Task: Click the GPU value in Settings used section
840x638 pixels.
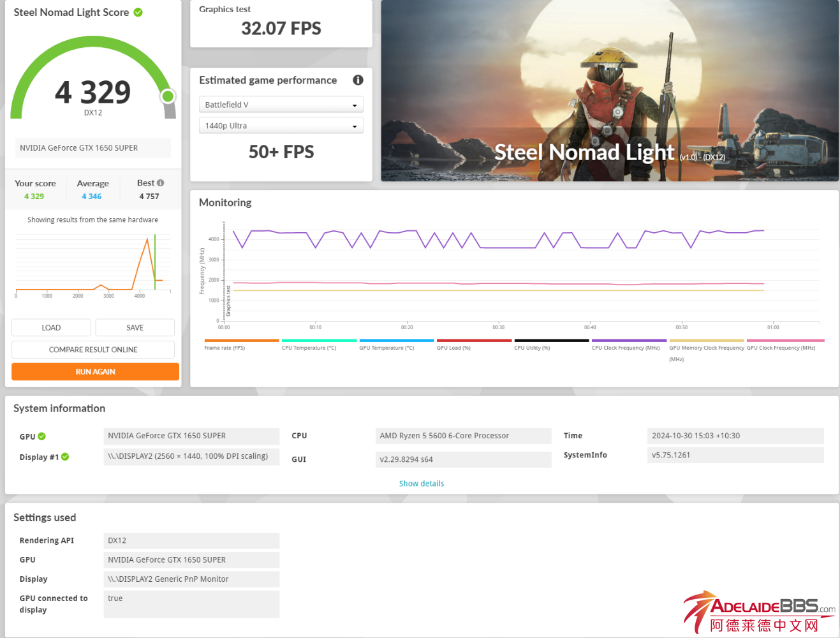Action: [191, 560]
